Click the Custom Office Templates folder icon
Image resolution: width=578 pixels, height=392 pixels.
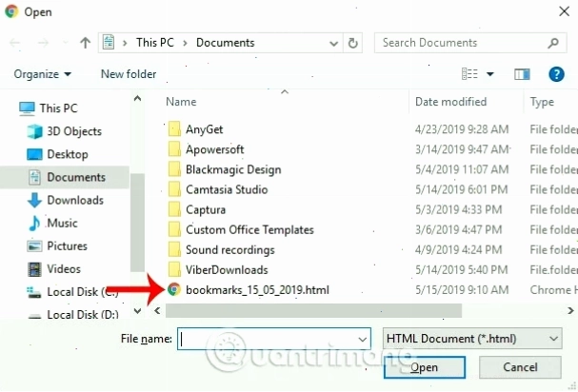pos(174,229)
